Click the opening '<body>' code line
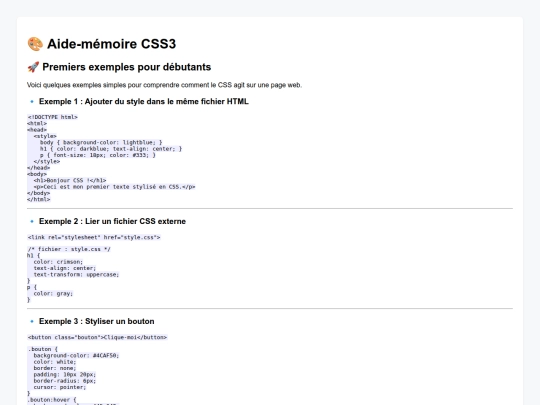540x405 pixels. point(37,174)
